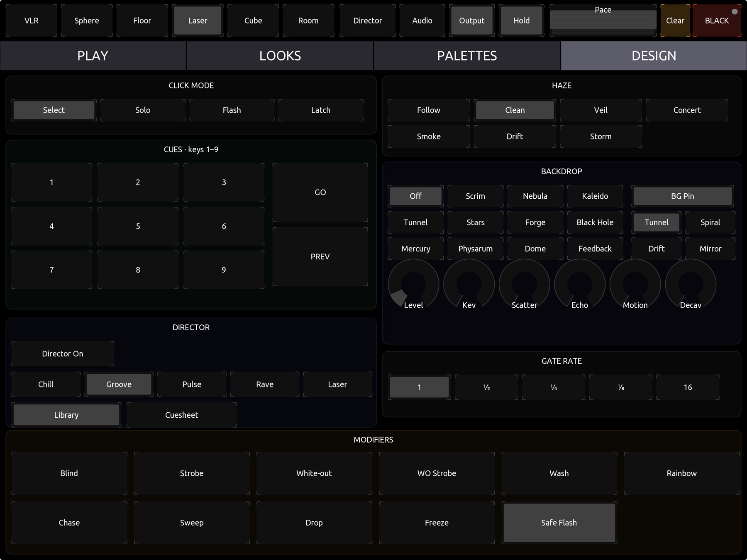Toggle the Blind modifier

click(69, 473)
